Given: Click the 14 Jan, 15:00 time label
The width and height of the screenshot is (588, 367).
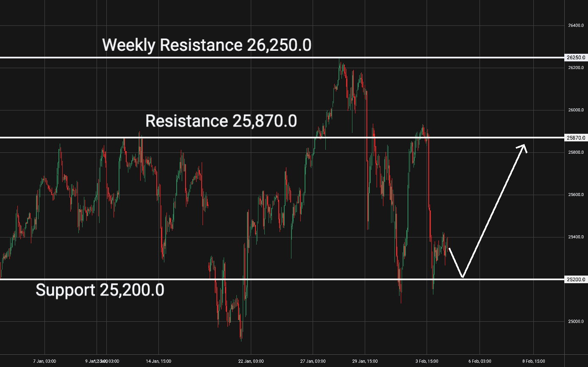Looking at the screenshot, I should pyautogui.click(x=158, y=361).
